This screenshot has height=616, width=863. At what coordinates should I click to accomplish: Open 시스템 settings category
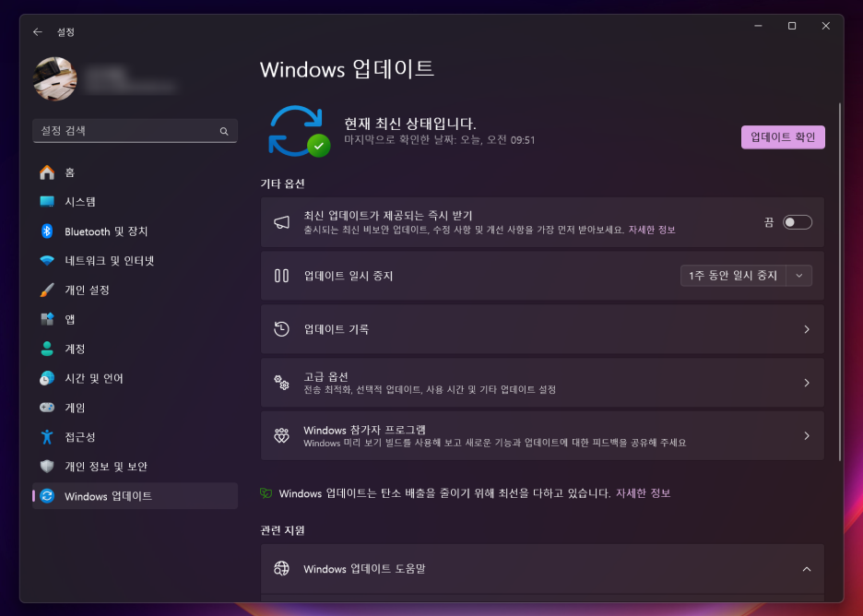pos(135,201)
